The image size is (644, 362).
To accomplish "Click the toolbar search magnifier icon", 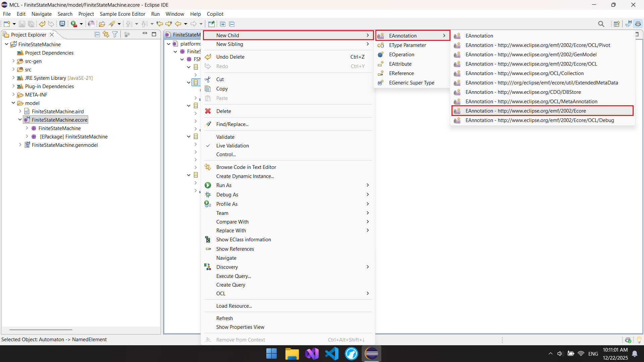I will point(601,24).
